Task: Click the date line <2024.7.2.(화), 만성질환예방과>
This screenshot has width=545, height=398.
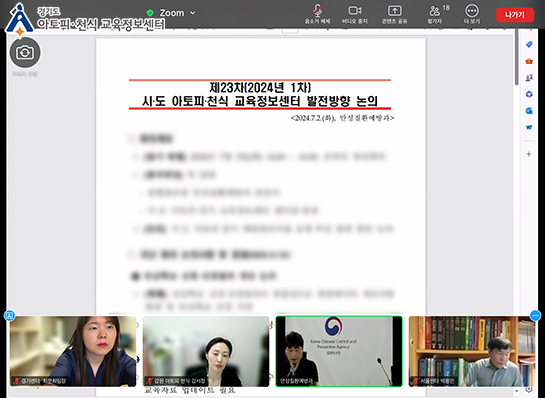Action: pyautogui.click(x=342, y=118)
